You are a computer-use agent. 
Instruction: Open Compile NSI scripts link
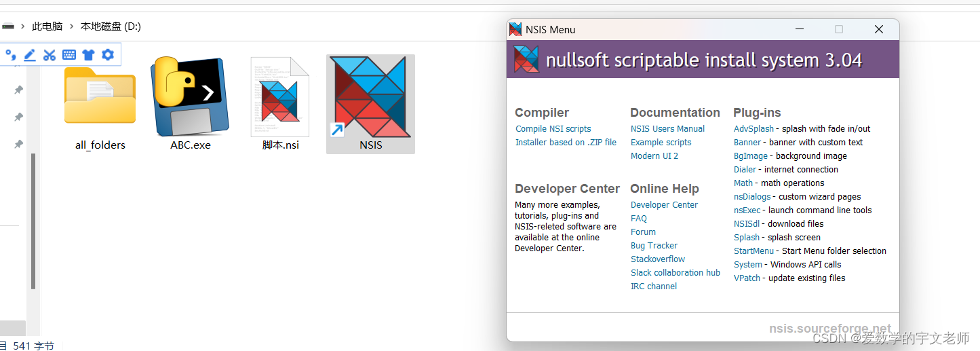[x=553, y=129]
